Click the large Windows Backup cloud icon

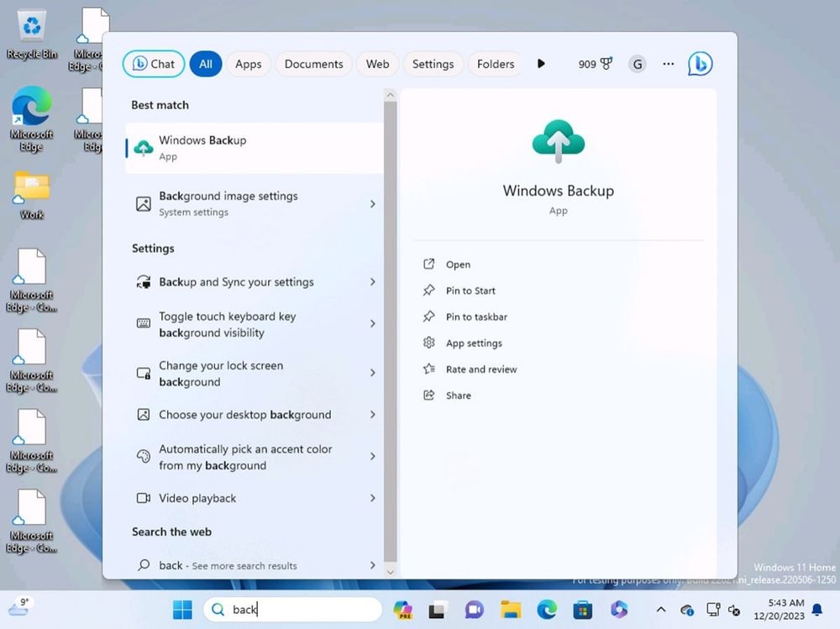pyautogui.click(x=559, y=141)
